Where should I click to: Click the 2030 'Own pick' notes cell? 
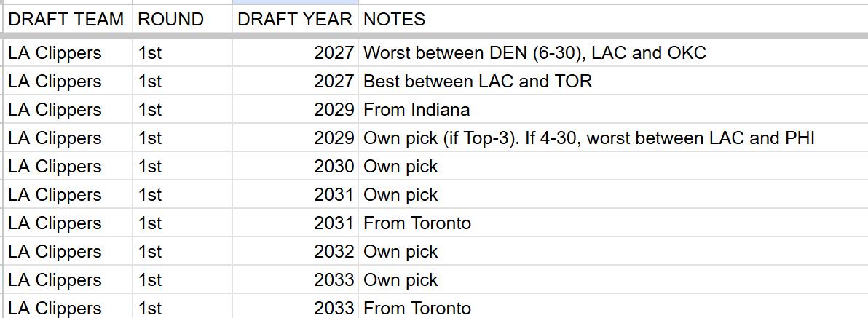613,167
